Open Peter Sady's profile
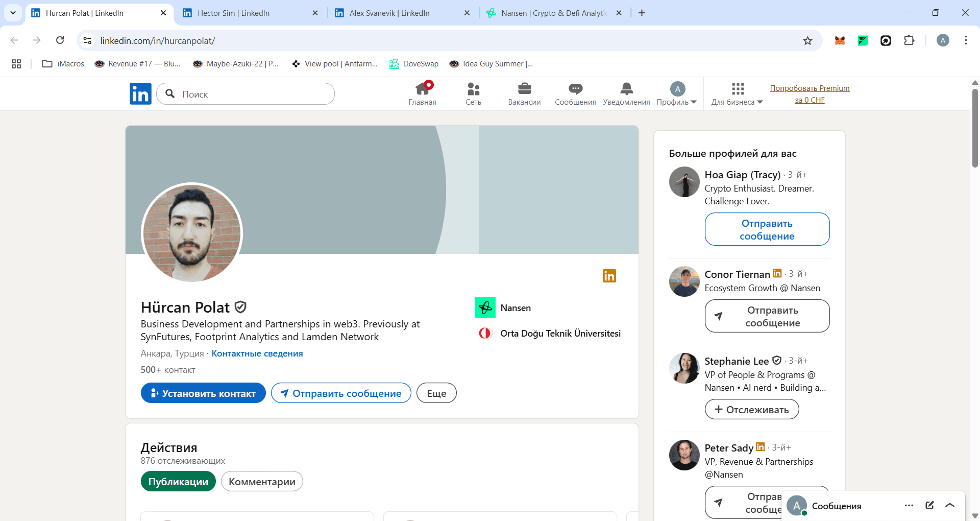980x521 pixels. 729,448
